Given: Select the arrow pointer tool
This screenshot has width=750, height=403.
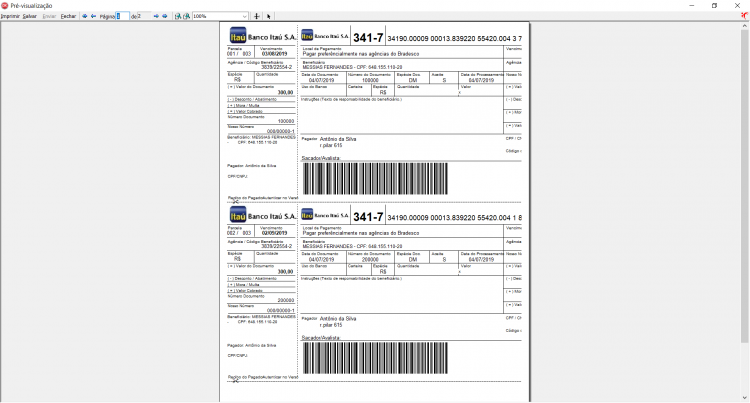Looking at the screenshot, I should (269, 16).
